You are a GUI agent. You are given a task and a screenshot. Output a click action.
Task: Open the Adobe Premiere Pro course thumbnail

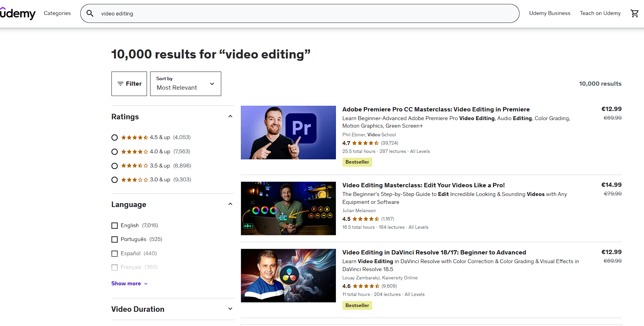(x=288, y=132)
